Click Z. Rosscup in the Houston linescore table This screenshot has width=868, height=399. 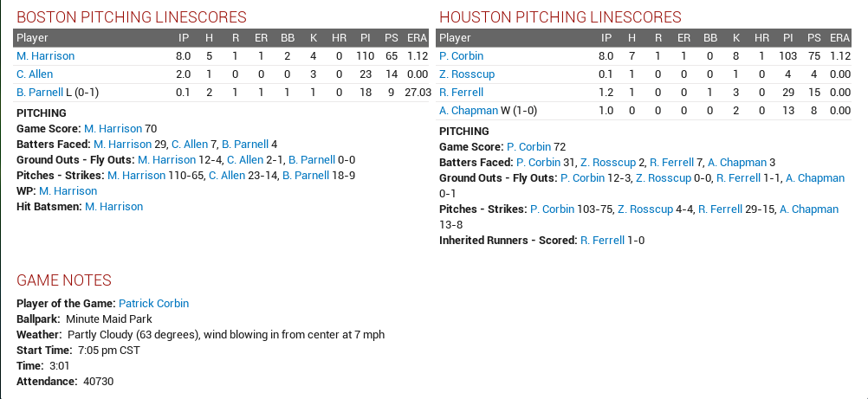pyautogui.click(x=467, y=74)
